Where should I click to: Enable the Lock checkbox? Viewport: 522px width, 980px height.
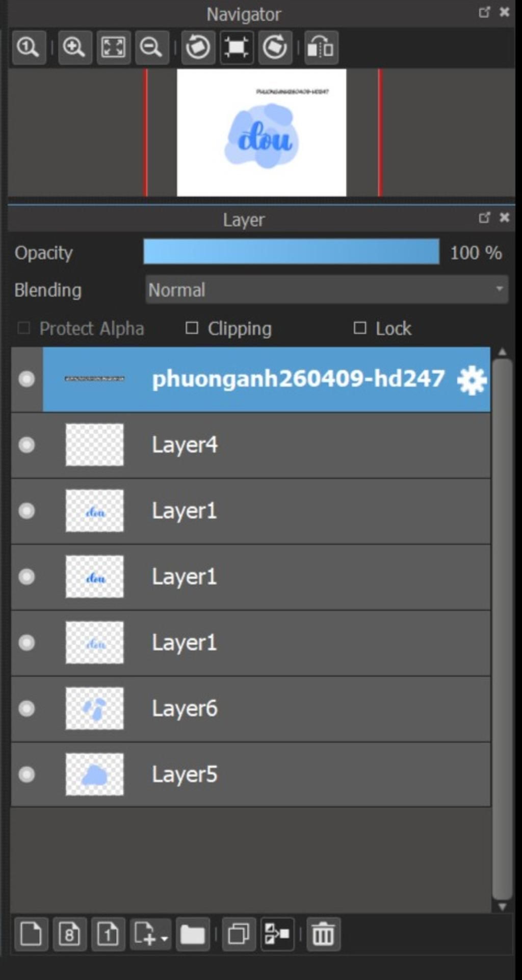[x=360, y=328]
